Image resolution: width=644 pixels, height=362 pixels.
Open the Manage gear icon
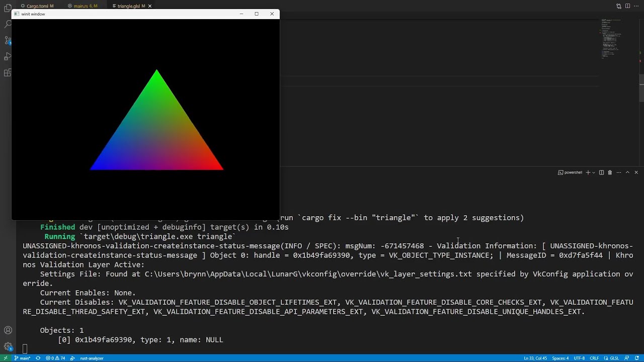point(8,346)
